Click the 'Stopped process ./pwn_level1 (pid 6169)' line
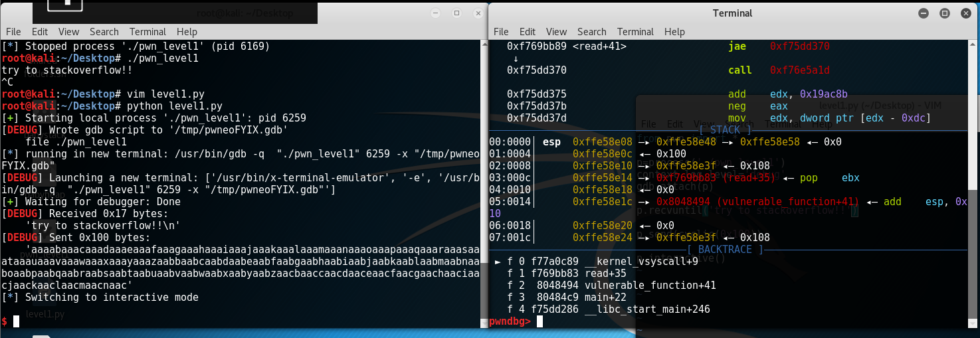The image size is (980, 338). (136, 46)
